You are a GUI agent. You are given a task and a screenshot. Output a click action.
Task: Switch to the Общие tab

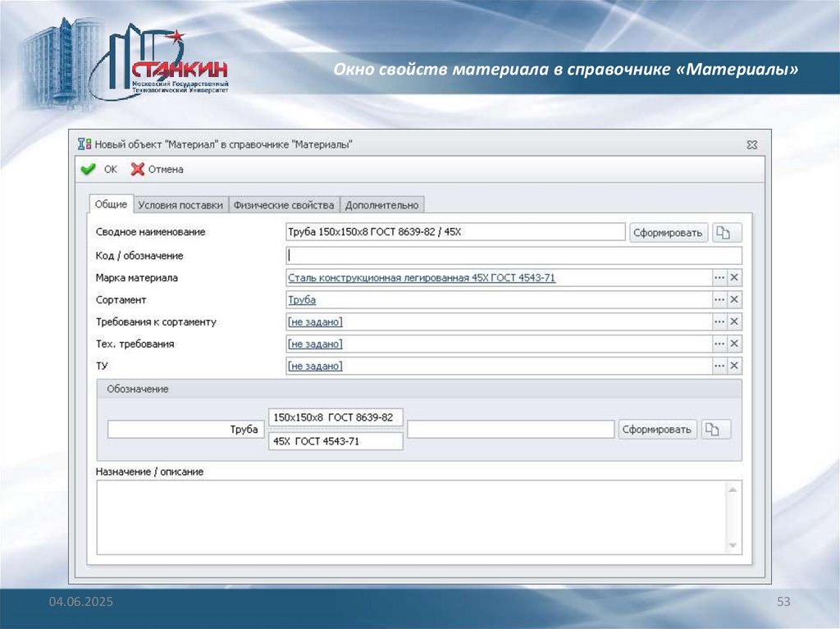(111, 204)
